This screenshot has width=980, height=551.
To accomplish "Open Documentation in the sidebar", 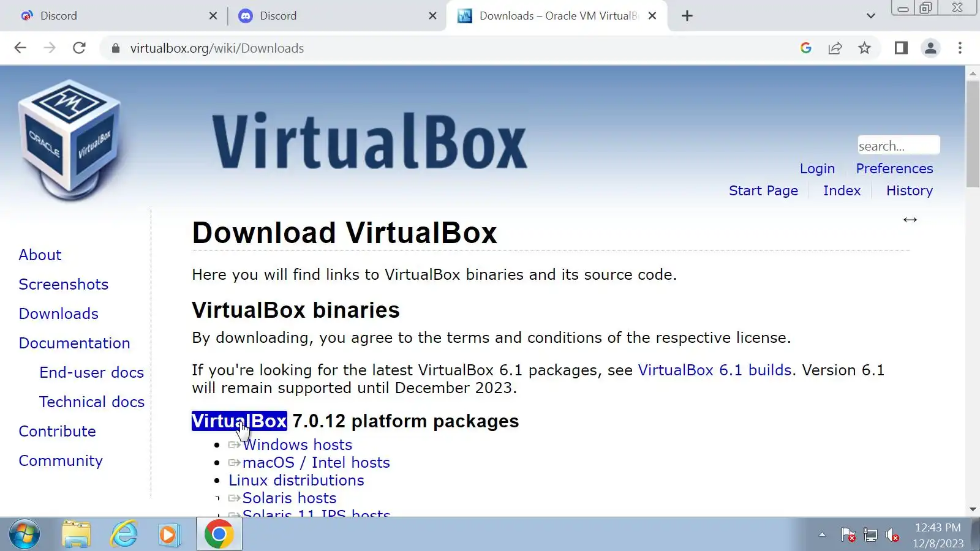I will [x=74, y=343].
